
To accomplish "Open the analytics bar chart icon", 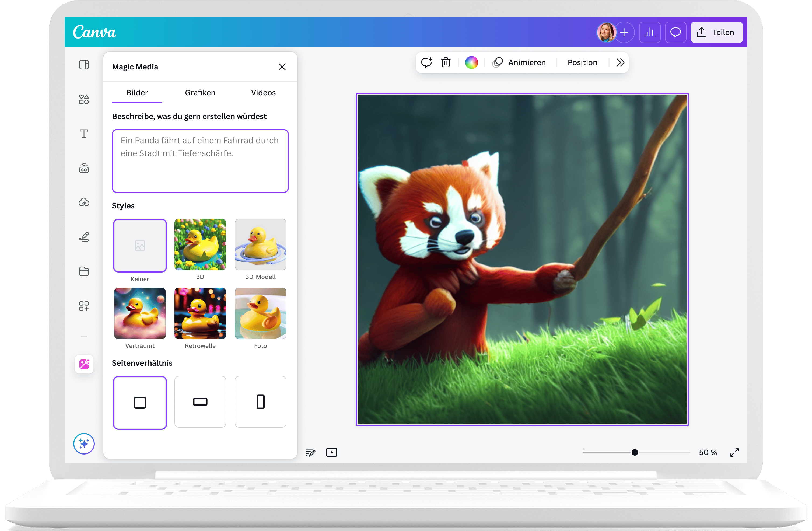I will (x=650, y=32).
